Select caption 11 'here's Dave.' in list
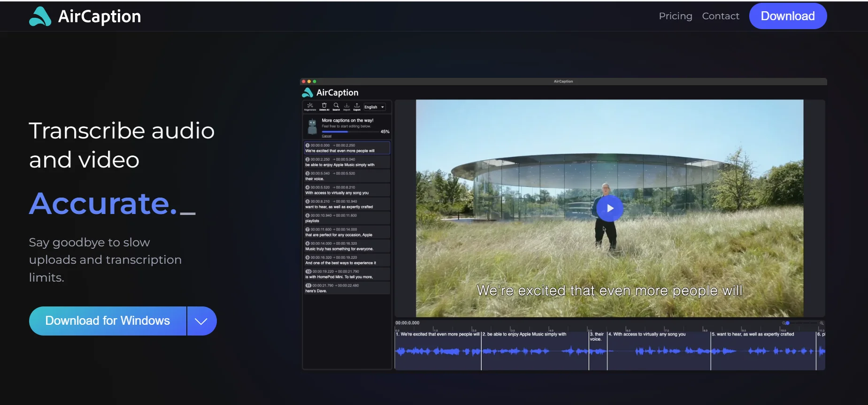 346,288
